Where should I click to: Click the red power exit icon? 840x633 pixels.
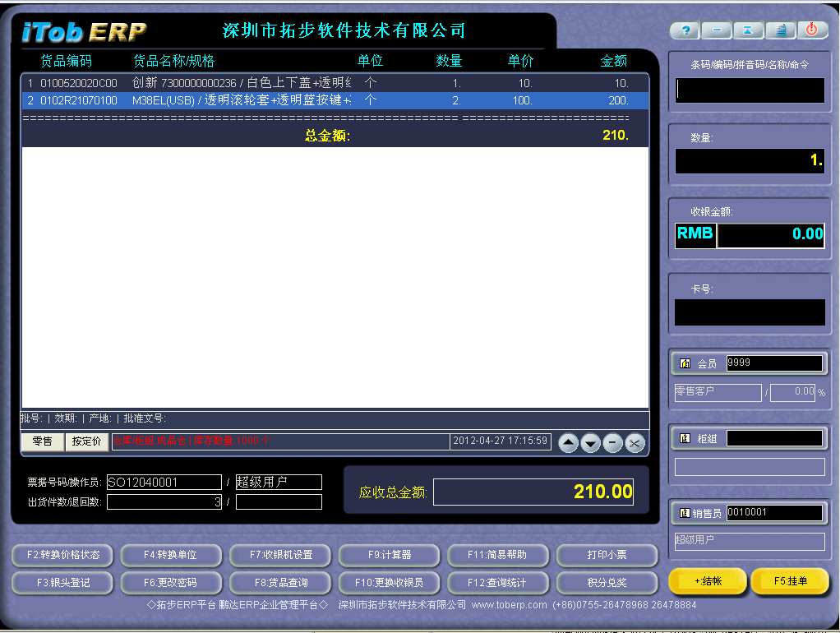click(x=812, y=30)
